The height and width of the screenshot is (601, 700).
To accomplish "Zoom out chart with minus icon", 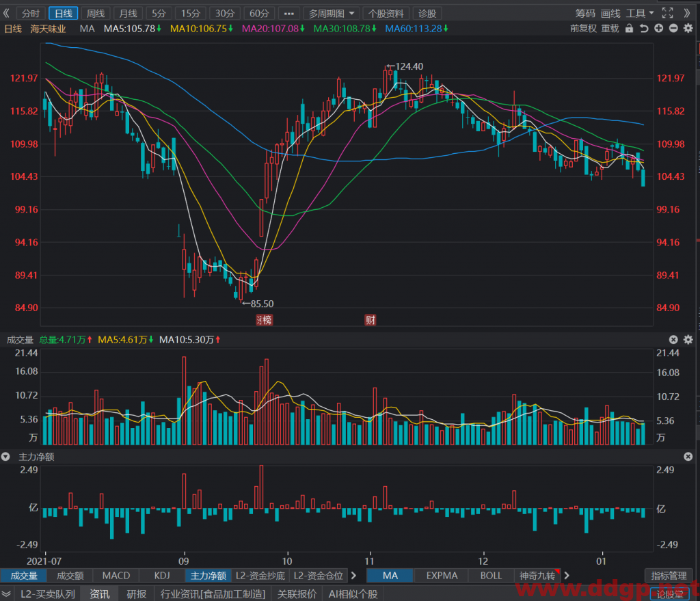I will coord(673,29).
